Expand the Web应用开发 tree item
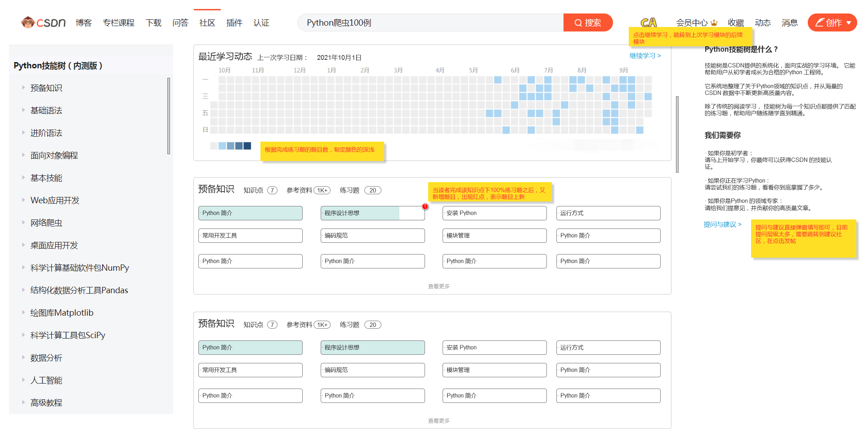 (23, 200)
